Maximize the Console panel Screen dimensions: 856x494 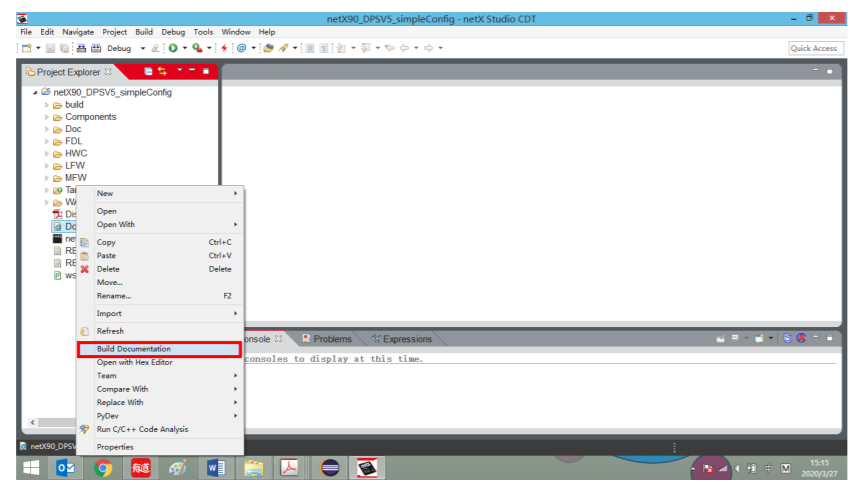click(x=830, y=338)
